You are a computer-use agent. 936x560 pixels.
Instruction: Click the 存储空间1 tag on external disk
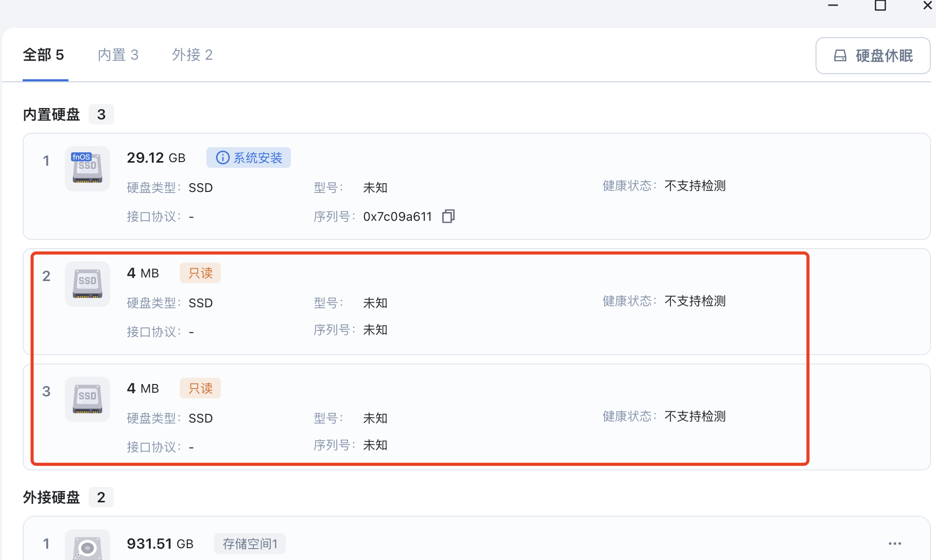tap(250, 544)
